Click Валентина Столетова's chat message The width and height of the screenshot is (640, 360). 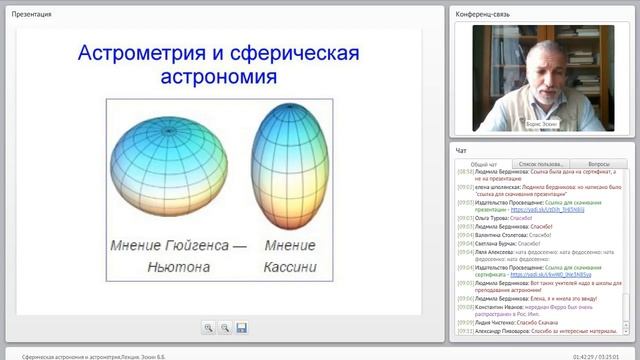click(x=504, y=235)
